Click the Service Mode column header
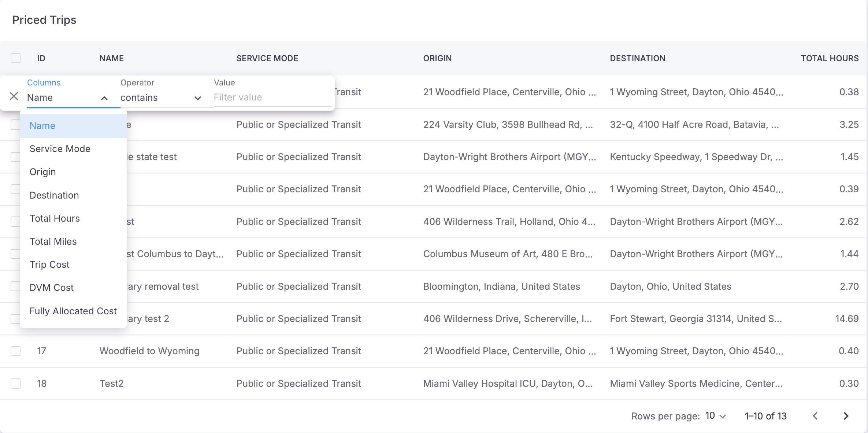Screen dimensions: 868x433 pyautogui.click(x=267, y=58)
